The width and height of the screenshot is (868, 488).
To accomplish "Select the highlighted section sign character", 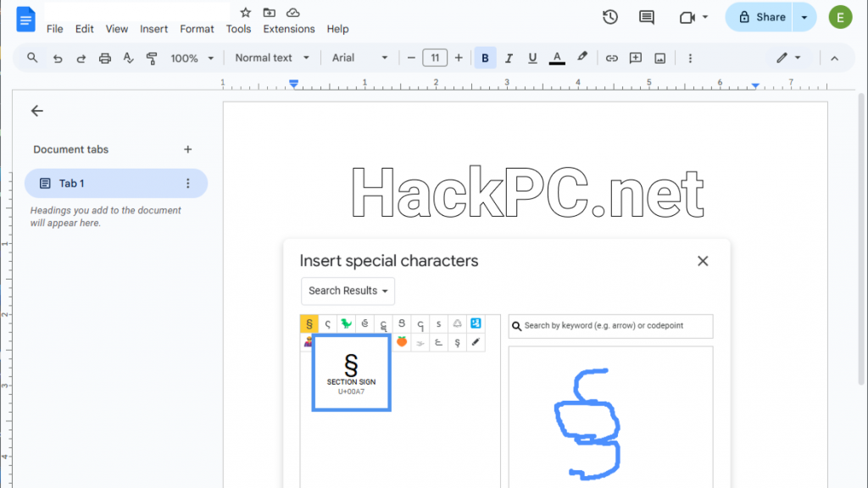I will click(x=309, y=324).
